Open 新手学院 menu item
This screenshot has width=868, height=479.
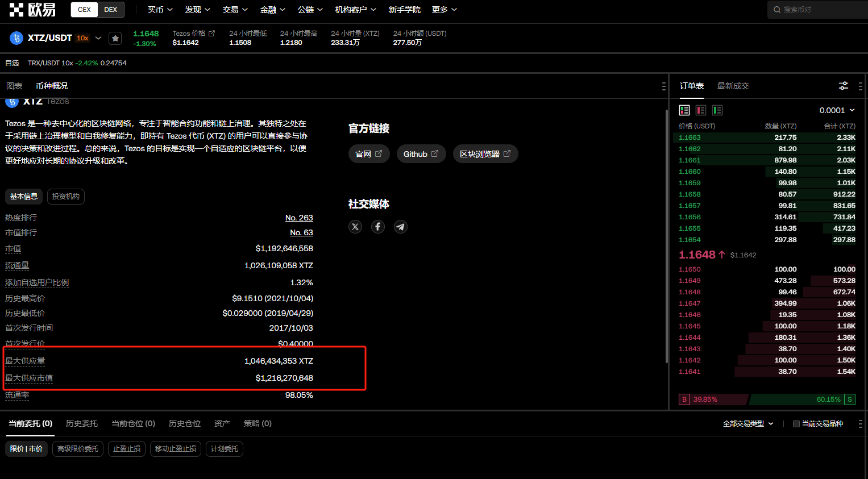[405, 10]
